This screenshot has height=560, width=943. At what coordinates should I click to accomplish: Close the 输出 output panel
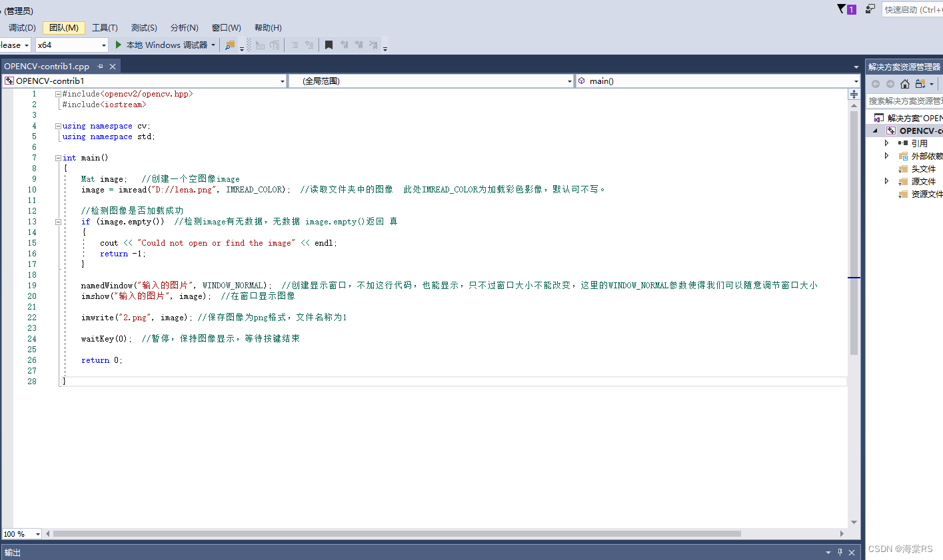coord(852,552)
